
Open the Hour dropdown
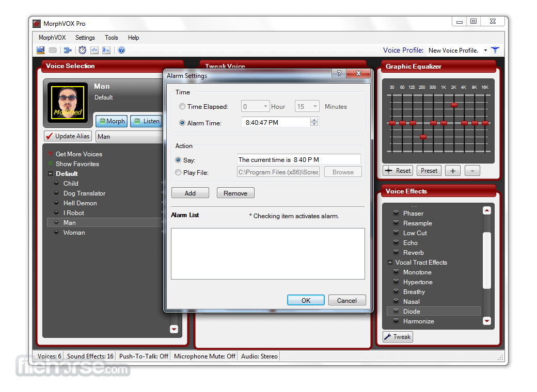(256, 106)
